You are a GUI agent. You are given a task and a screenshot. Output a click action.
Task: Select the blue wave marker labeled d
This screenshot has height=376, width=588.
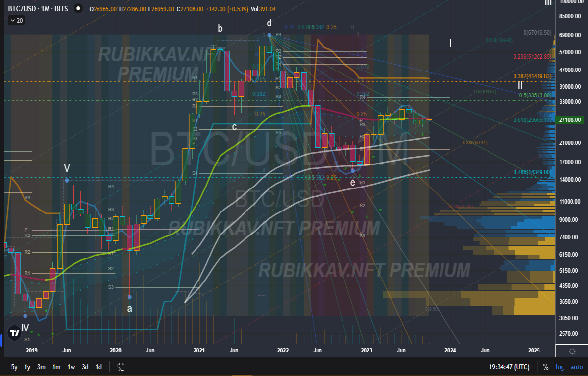(269, 35)
